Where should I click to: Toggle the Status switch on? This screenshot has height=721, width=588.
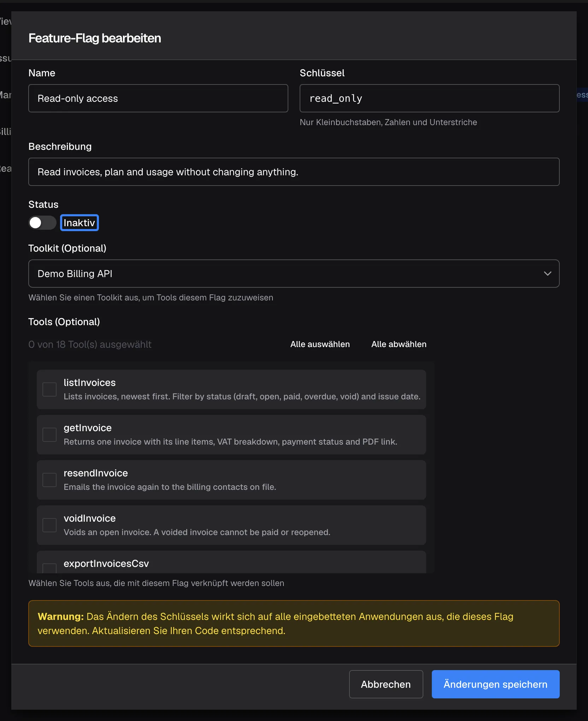42,223
